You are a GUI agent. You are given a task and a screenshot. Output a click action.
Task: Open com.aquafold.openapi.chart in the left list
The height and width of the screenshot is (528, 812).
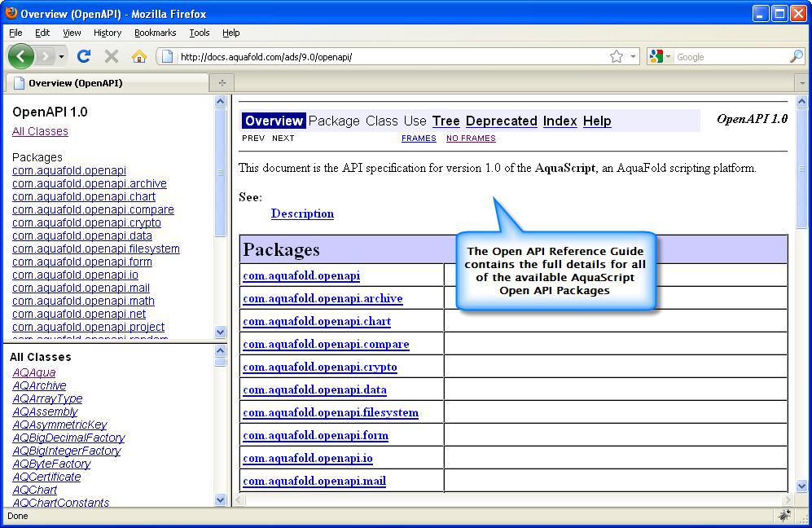click(x=83, y=197)
